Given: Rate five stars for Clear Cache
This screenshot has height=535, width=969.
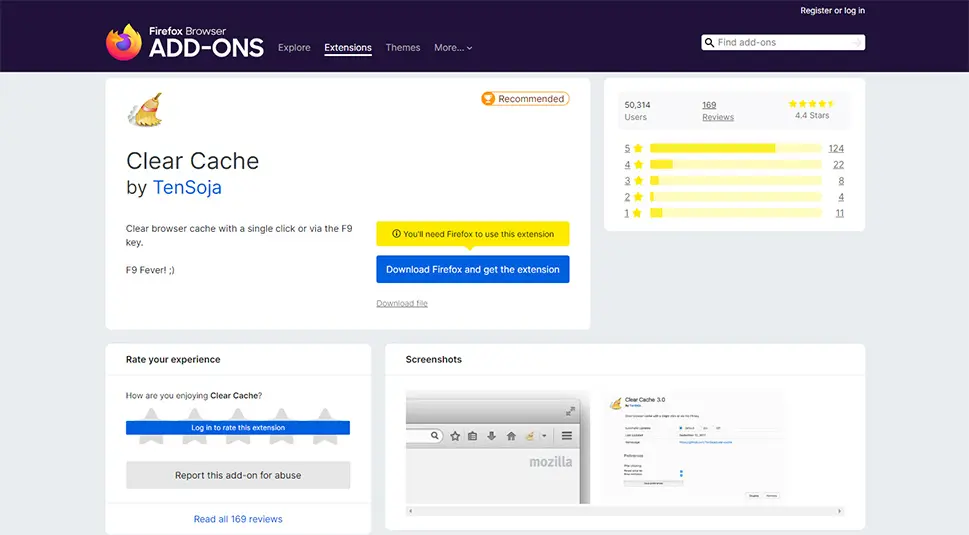Looking at the screenshot, I should coord(325,426).
